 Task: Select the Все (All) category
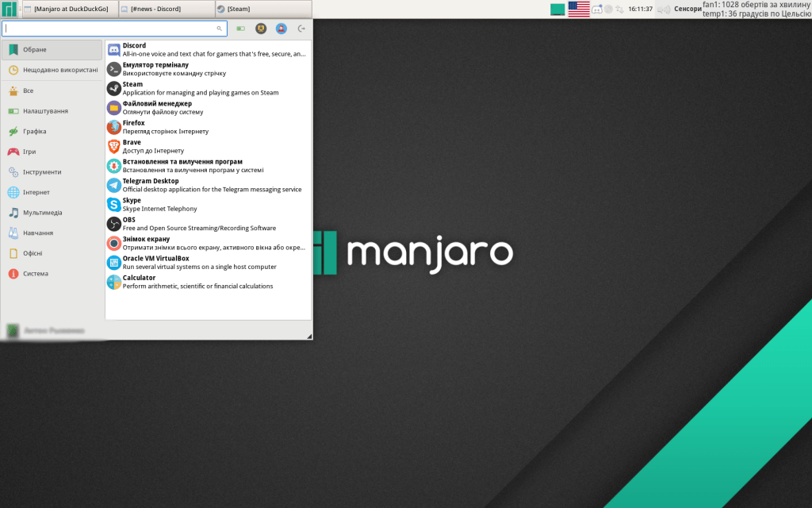point(52,90)
